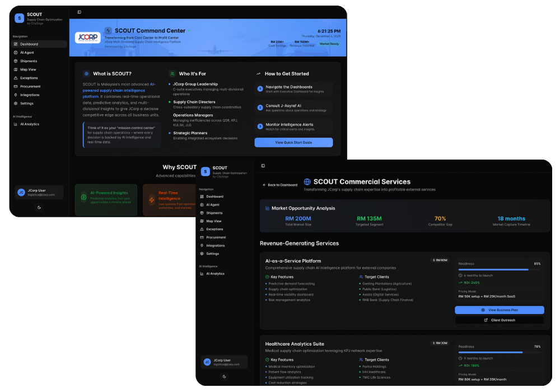Collapse the Commercial Services panel sidebar
The width and height of the screenshot is (560, 392).
point(263,165)
